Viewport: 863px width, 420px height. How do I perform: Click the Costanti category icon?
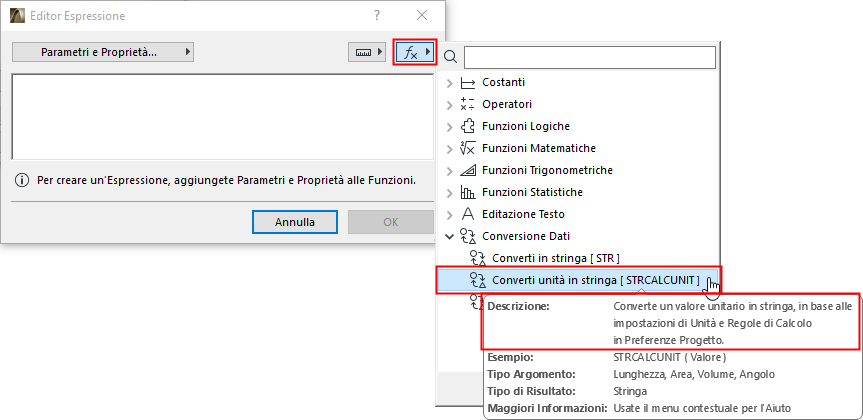click(x=466, y=82)
